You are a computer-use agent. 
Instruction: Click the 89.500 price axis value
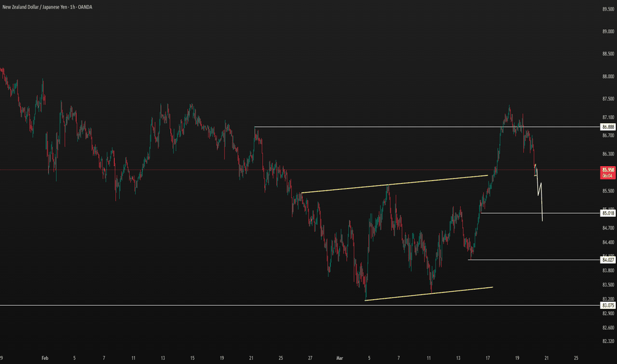(x=608, y=9)
